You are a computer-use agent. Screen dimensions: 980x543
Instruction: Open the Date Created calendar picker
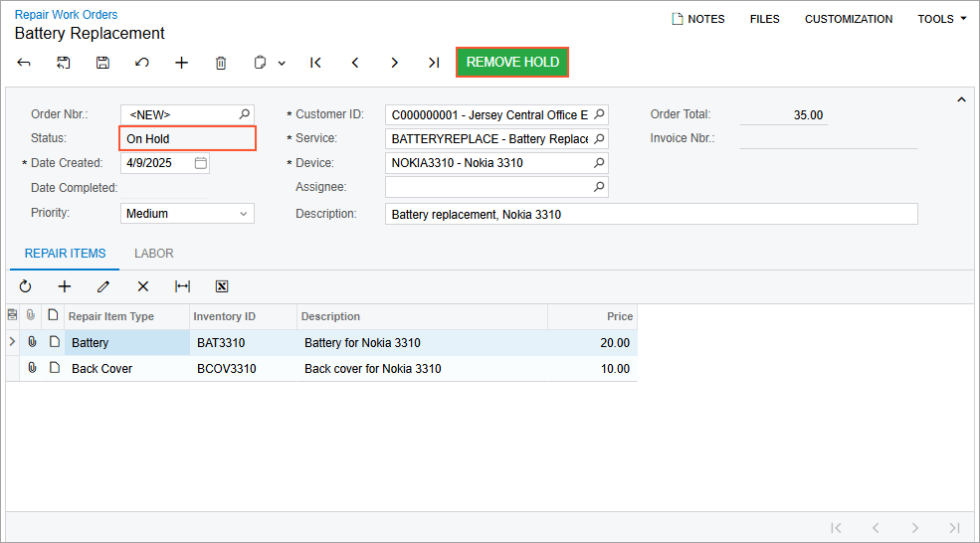[x=201, y=163]
